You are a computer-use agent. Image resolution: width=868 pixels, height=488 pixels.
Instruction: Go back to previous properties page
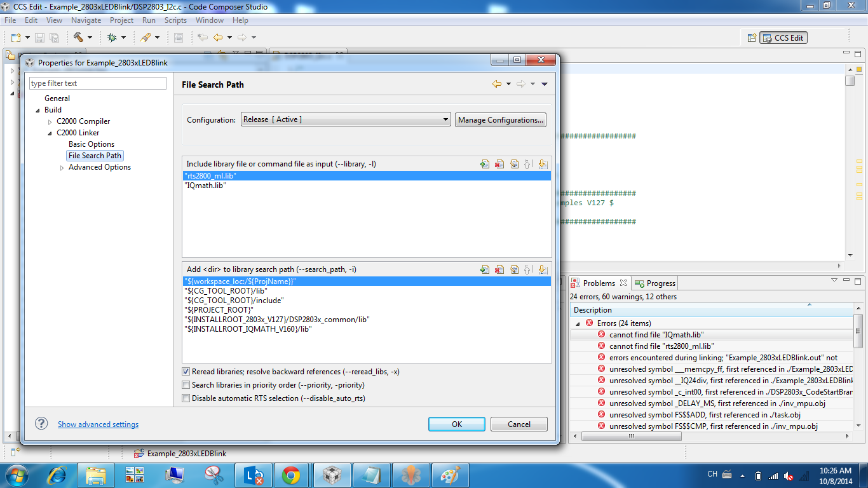click(497, 84)
